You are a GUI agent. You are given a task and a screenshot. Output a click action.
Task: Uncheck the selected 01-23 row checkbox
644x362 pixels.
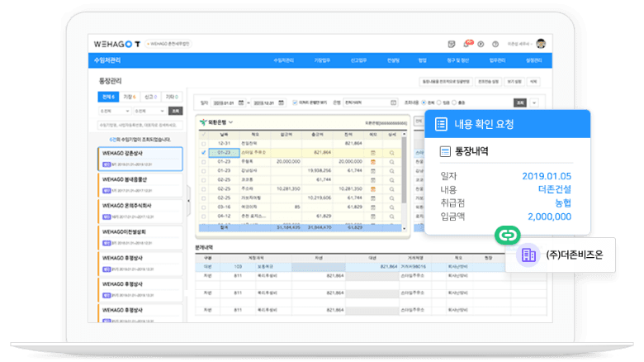point(203,153)
